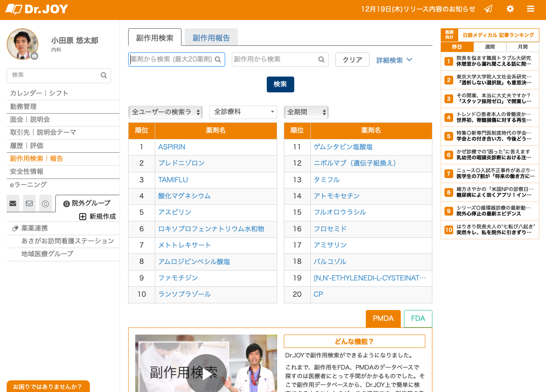This screenshot has height=392, width=546.
Task: Click the クリア button
Action: point(352,60)
